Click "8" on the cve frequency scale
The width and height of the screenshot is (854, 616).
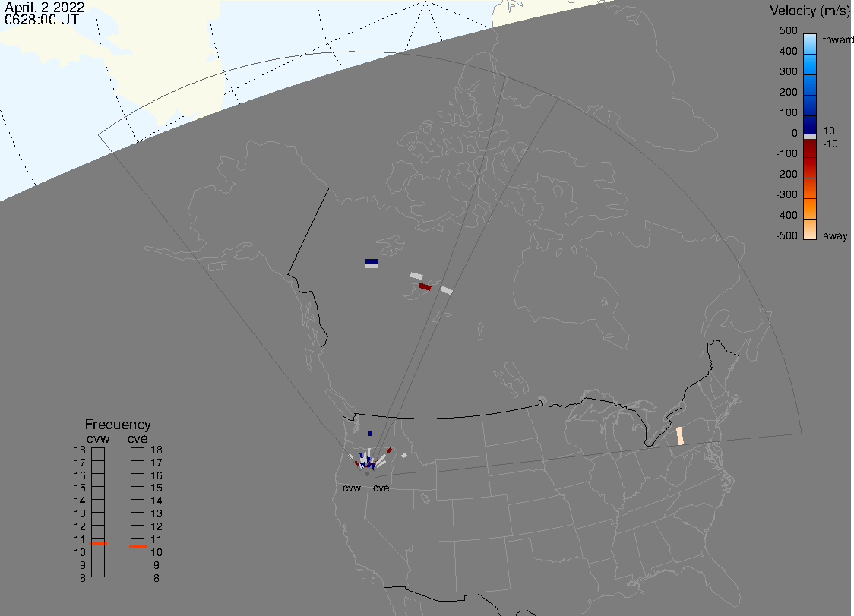tap(157, 578)
